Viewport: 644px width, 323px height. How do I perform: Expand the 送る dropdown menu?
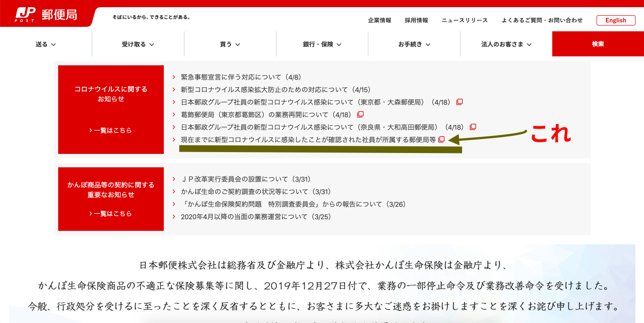point(46,44)
